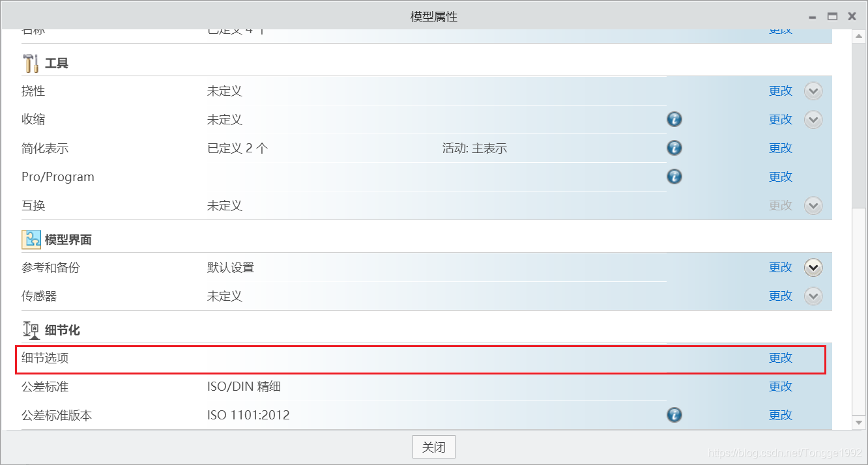
Task: Click the info icon in the 简化表示 row
Action: coord(674,148)
